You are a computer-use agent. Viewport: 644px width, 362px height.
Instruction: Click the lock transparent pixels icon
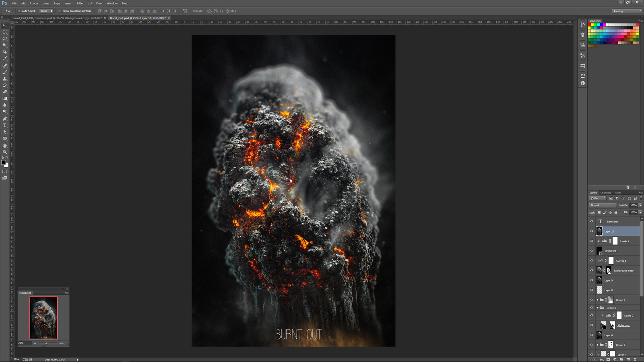tap(599, 212)
